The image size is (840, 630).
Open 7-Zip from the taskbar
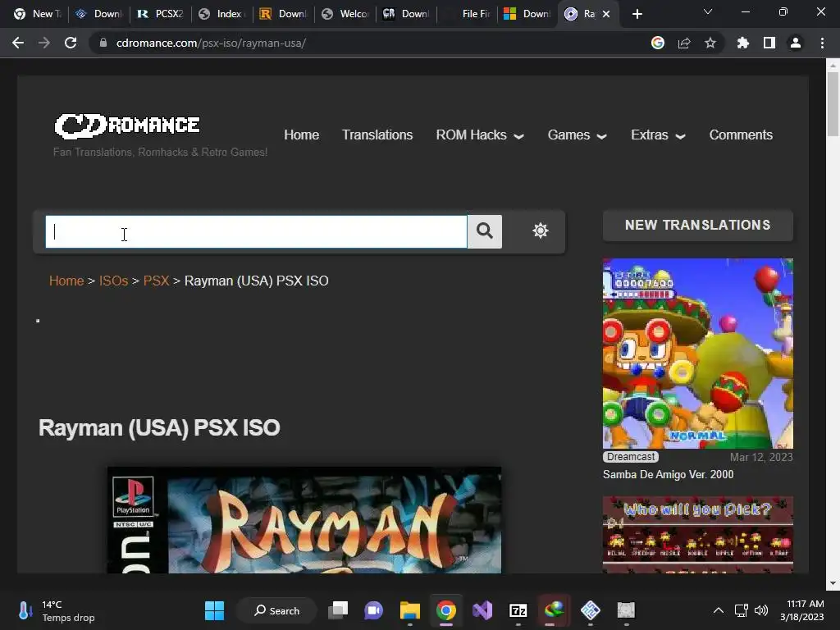click(518, 610)
